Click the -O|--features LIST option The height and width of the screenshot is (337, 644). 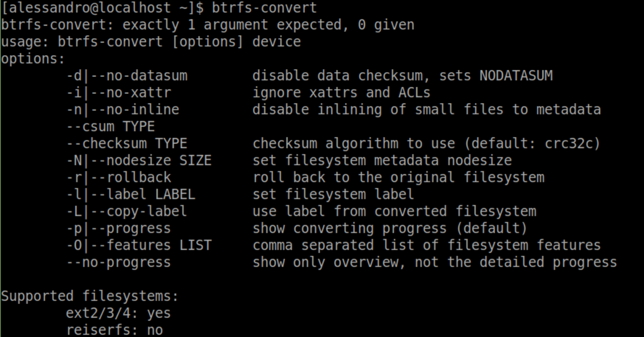click(x=139, y=245)
